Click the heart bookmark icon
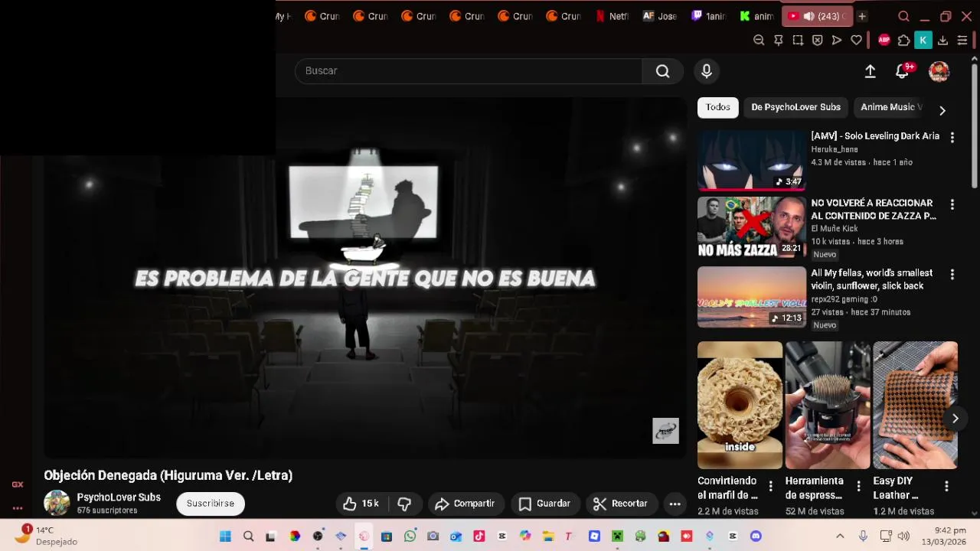Screen dimensions: 980x551 click(856, 40)
